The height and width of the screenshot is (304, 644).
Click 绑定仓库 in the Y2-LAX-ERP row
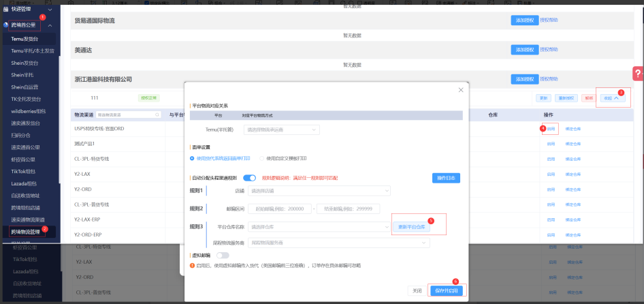573,219
